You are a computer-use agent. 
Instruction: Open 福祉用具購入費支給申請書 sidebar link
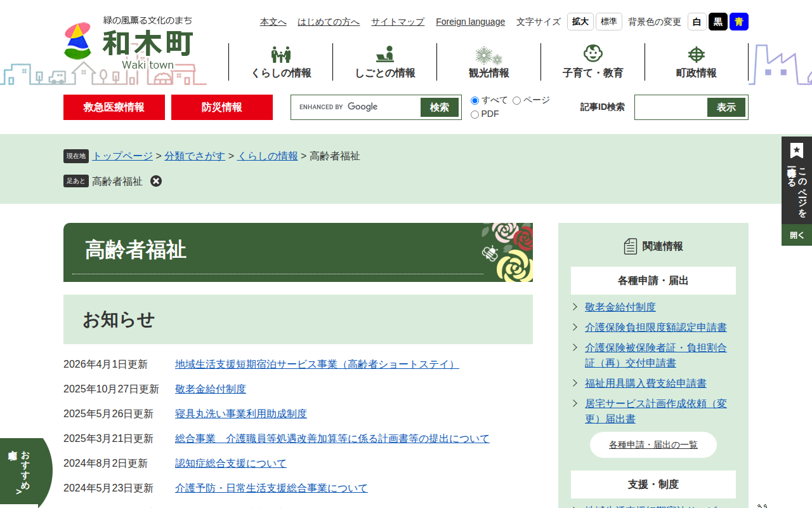646,383
